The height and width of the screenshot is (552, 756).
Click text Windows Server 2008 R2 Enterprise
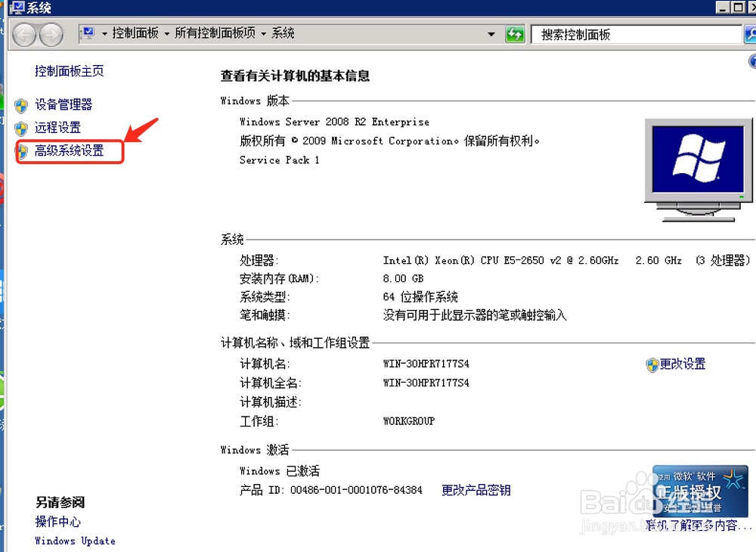point(334,122)
